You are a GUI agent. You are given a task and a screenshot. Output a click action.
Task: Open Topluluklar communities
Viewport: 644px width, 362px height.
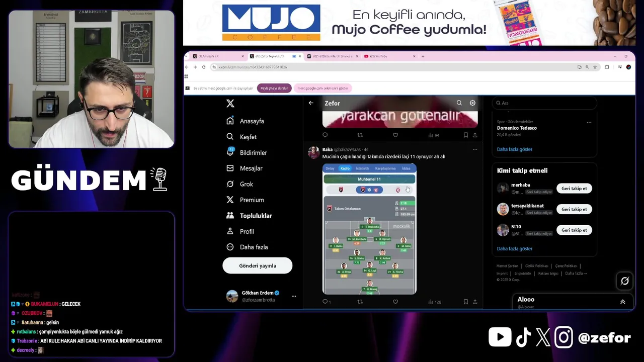(x=249, y=216)
